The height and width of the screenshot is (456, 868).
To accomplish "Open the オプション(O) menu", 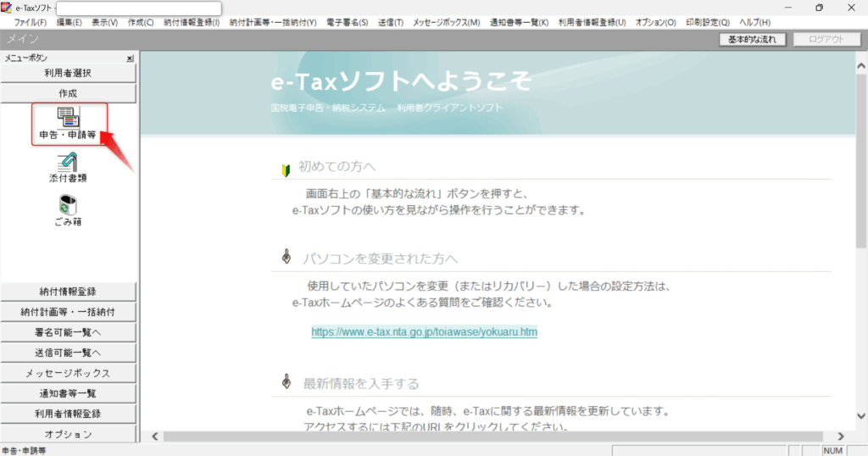I will click(x=655, y=23).
